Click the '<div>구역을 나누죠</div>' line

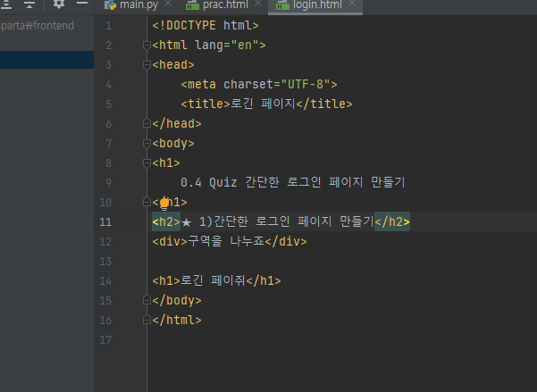click(x=230, y=242)
